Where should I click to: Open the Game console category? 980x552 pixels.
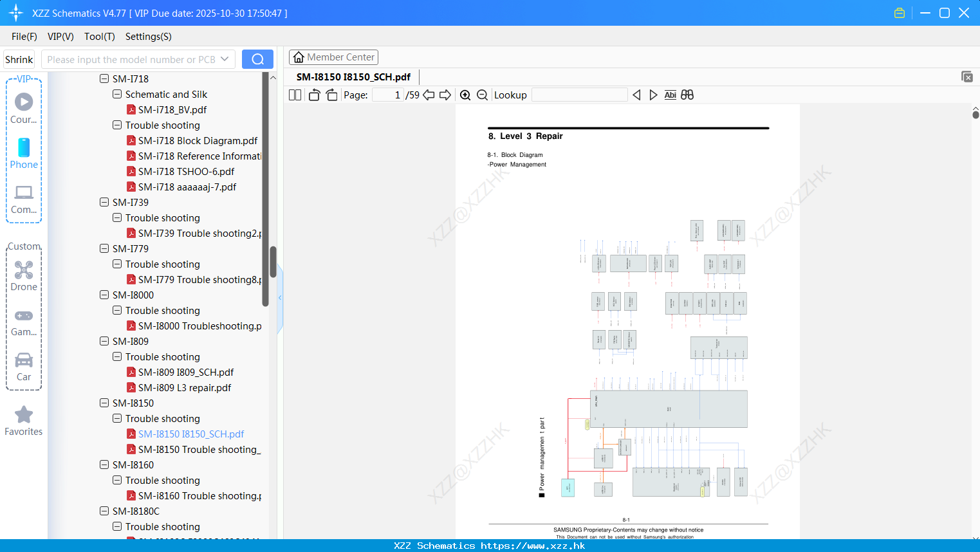tap(24, 322)
